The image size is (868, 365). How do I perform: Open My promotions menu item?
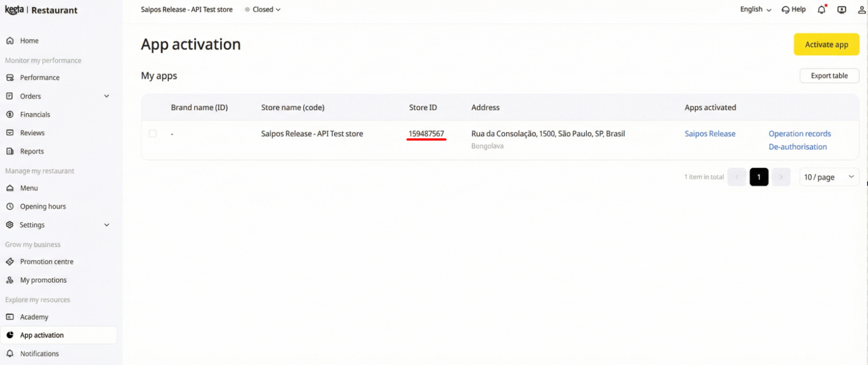coord(43,280)
